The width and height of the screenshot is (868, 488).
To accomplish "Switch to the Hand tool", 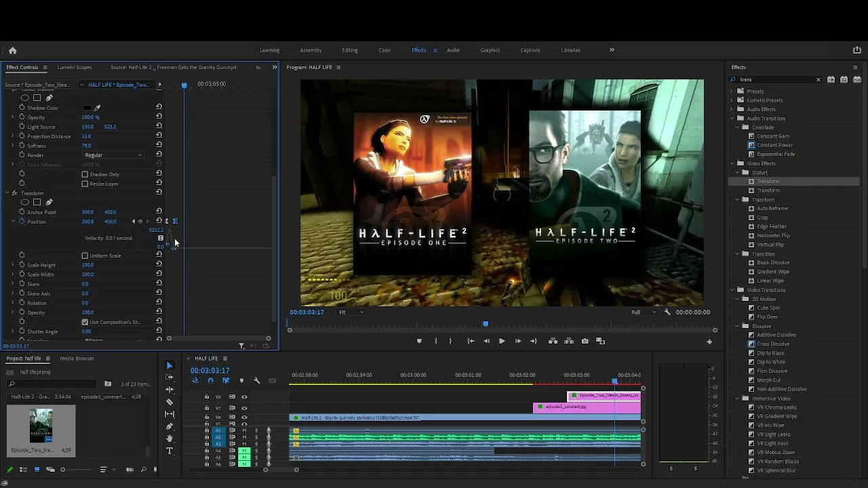I will [x=170, y=439].
